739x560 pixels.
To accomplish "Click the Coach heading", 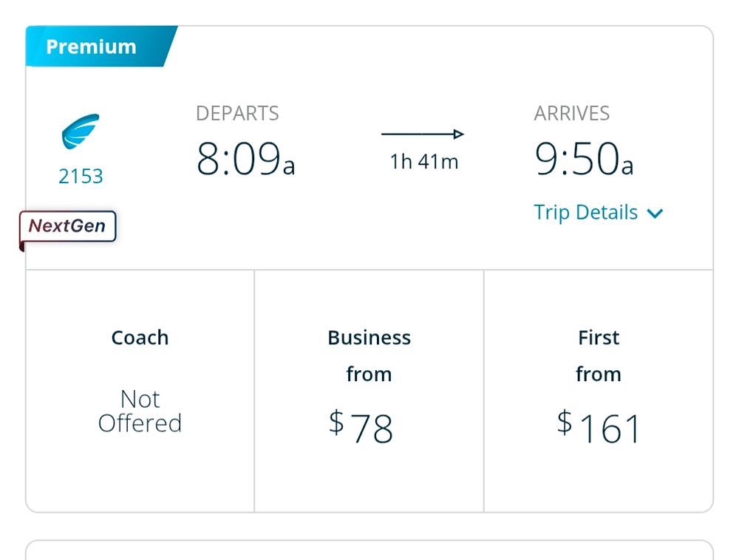I will click(140, 338).
